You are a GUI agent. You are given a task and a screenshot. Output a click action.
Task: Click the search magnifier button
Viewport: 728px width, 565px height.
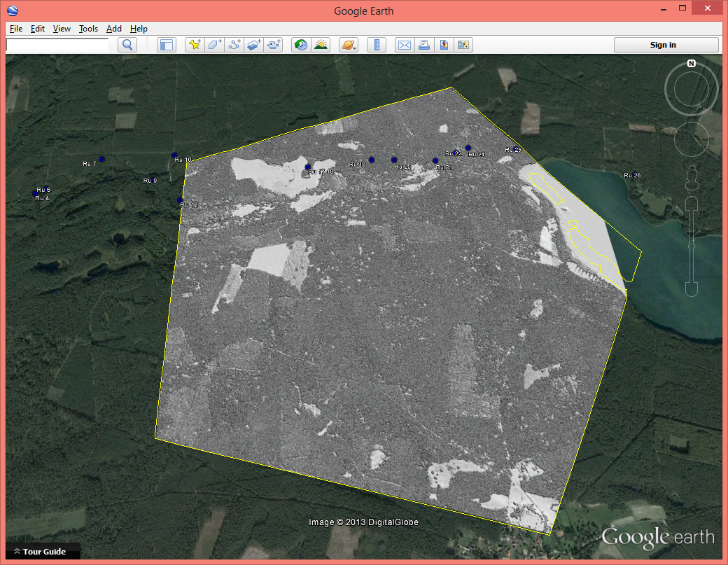coord(127,45)
